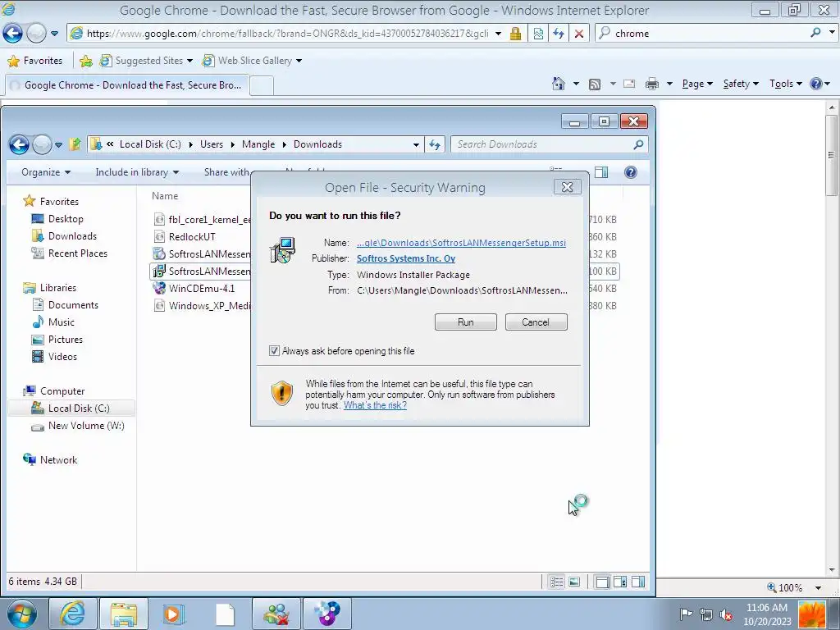840x630 pixels.
Task: Click the IE Stop loading icon
Action: tap(579, 33)
